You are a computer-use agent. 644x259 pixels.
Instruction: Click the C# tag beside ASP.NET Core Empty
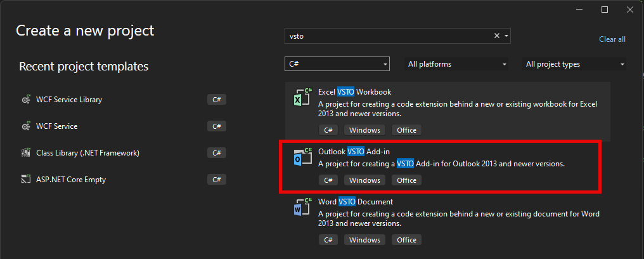[x=217, y=180]
